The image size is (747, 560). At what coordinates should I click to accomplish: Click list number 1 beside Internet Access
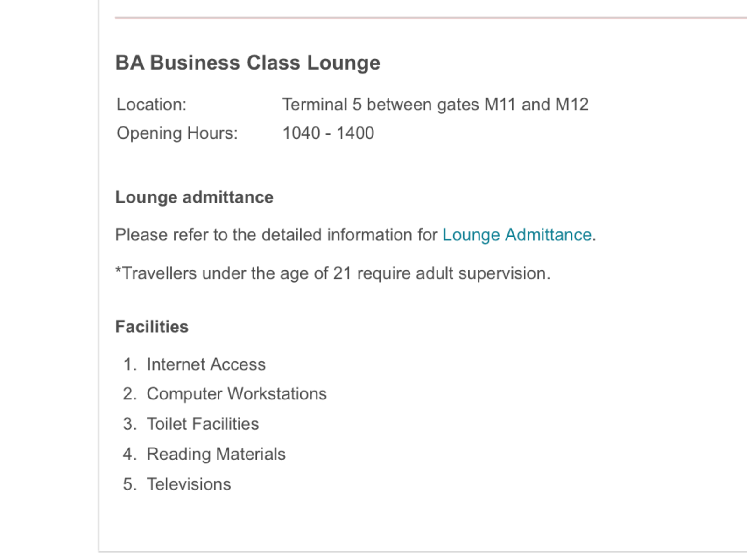[x=129, y=364]
